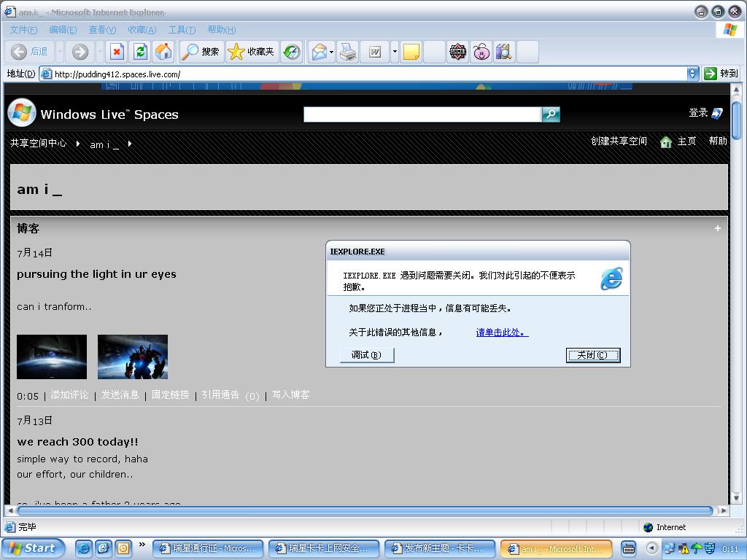Click the 发送消息 link under post
The image size is (747, 560).
tap(120, 395)
